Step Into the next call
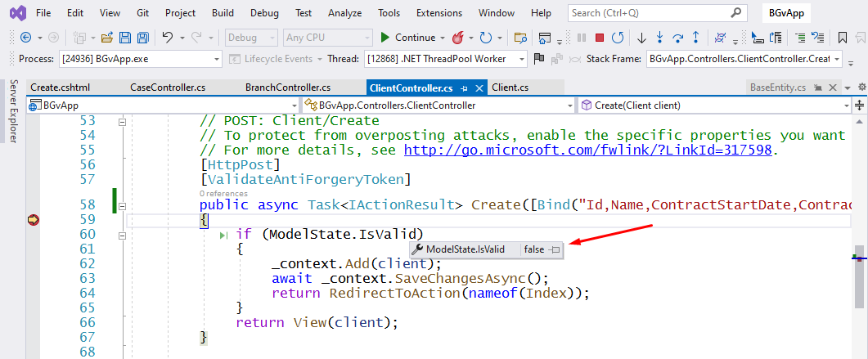 click(x=659, y=38)
